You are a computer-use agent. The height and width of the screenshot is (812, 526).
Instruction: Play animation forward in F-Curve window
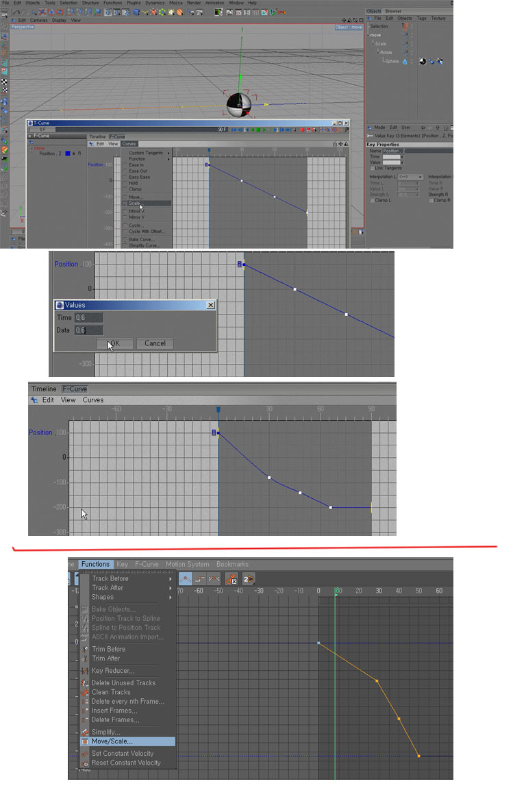[x=264, y=130]
